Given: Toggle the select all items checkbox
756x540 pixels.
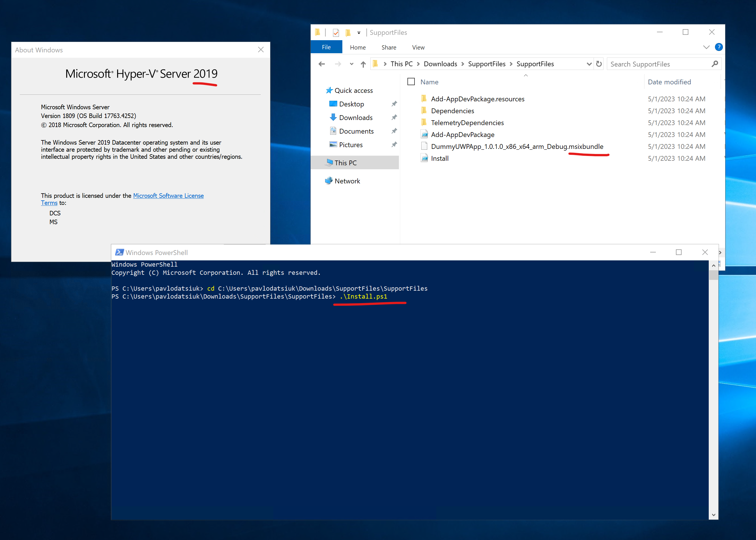Looking at the screenshot, I should [x=411, y=82].
